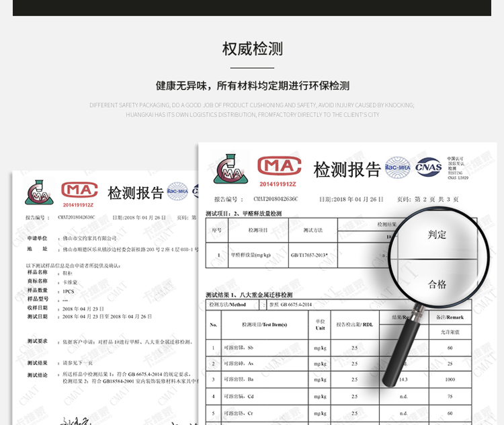The height and width of the screenshot is (425, 504).
Task: Click the '报告检出限/RDL' column header
Action: (355, 324)
